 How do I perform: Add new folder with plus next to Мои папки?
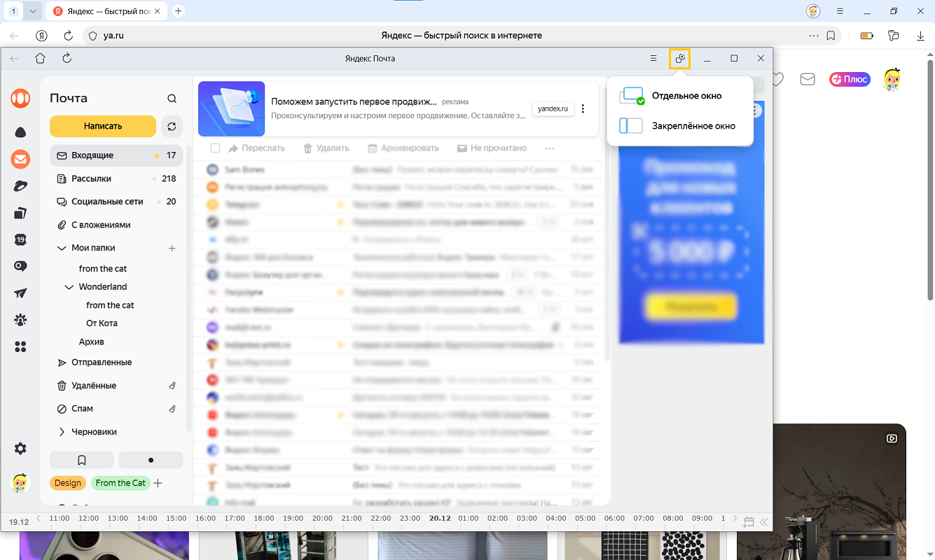[x=172, y=248]
